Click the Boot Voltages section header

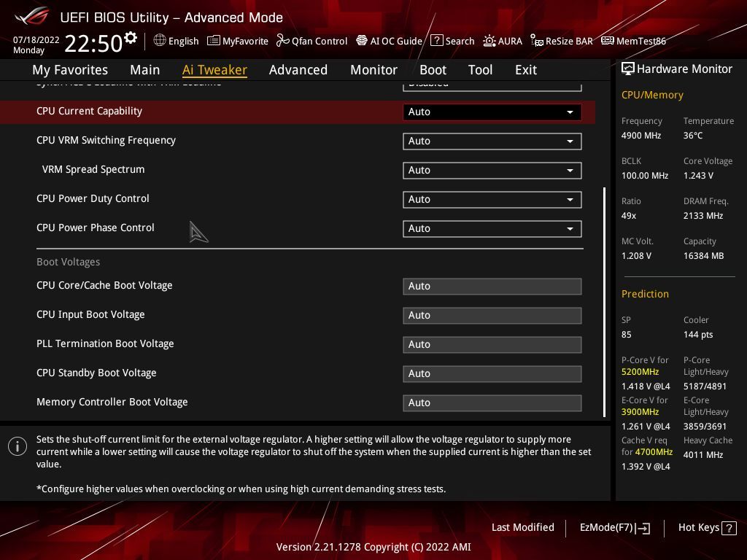68,262
